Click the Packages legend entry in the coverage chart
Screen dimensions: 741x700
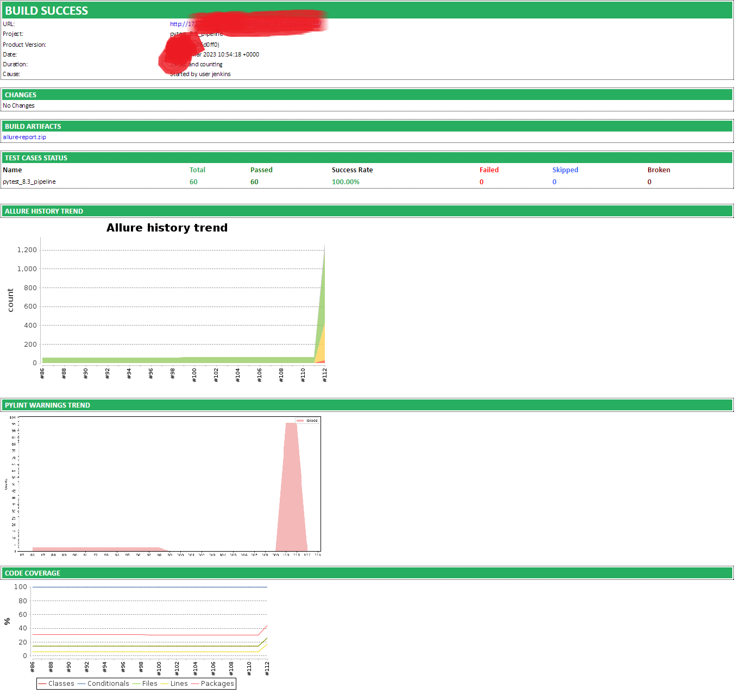[x=212, y=684]
